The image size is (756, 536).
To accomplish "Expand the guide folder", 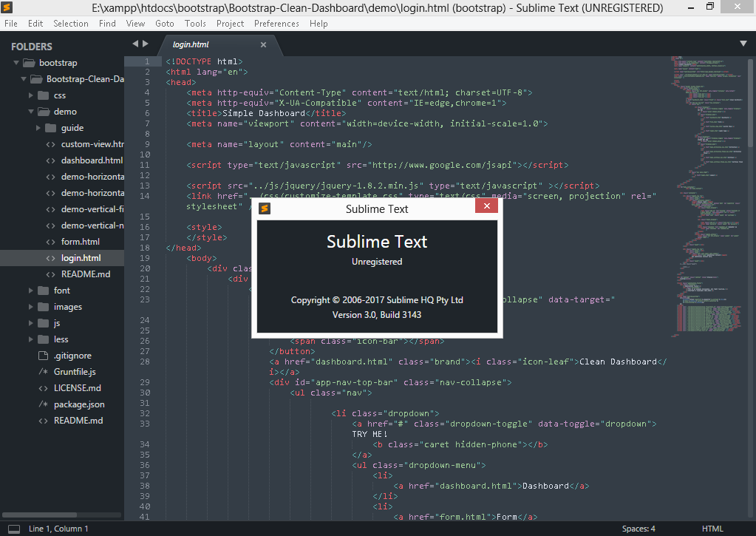I will click(x=39, y=128).
